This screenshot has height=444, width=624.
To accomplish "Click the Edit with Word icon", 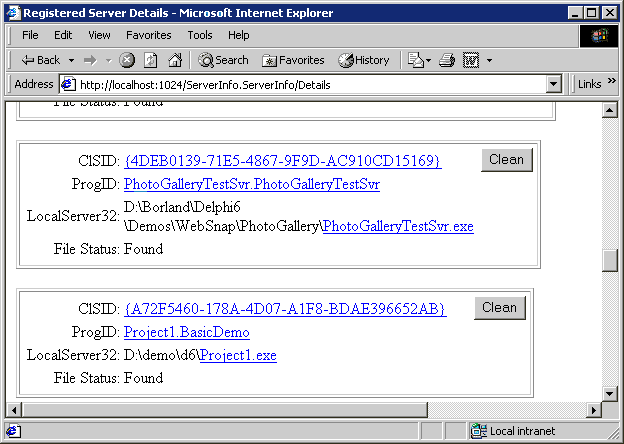I will [471, 60].
